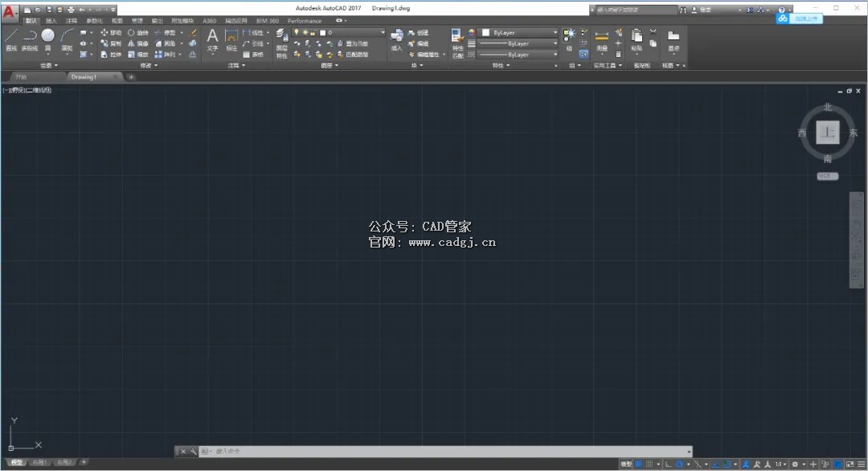Toggle Ortho mode in status bar
The image size is (868, 471).
point(669,465)
